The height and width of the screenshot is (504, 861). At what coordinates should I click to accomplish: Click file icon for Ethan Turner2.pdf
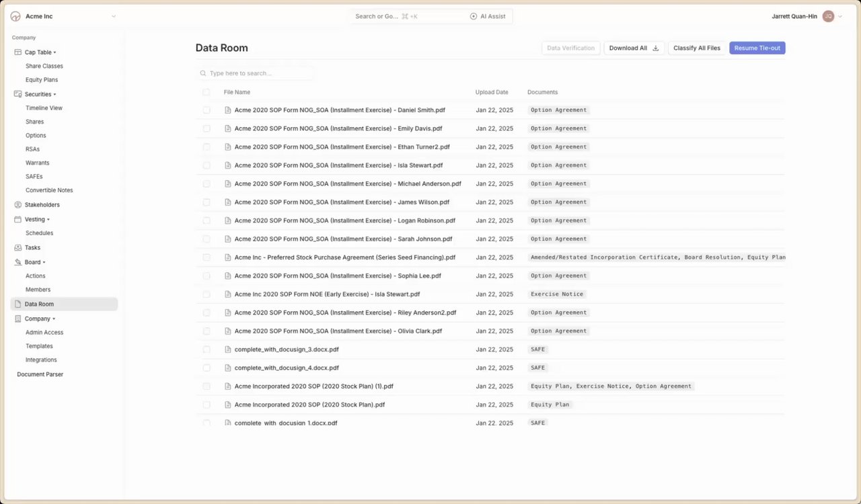(228, 146)
